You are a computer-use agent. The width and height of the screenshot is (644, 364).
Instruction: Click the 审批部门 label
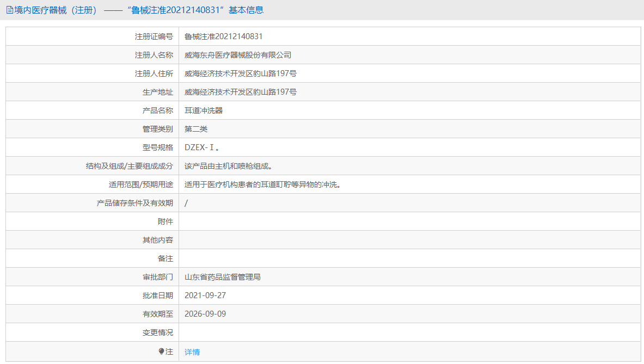pyautogui.click(x=158, y=277)
